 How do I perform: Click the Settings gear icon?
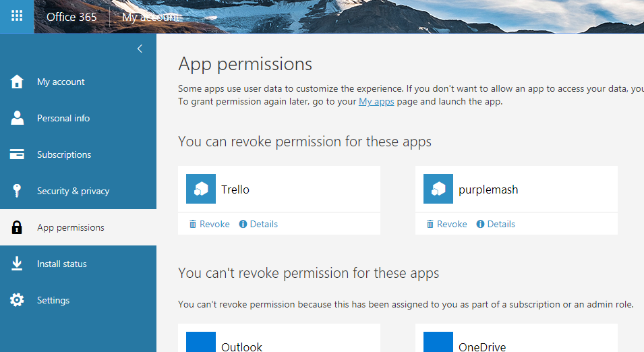(17, 300)
